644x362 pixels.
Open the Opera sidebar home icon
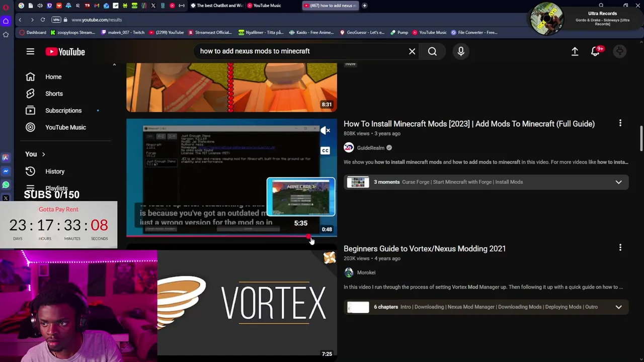(6, 21)
